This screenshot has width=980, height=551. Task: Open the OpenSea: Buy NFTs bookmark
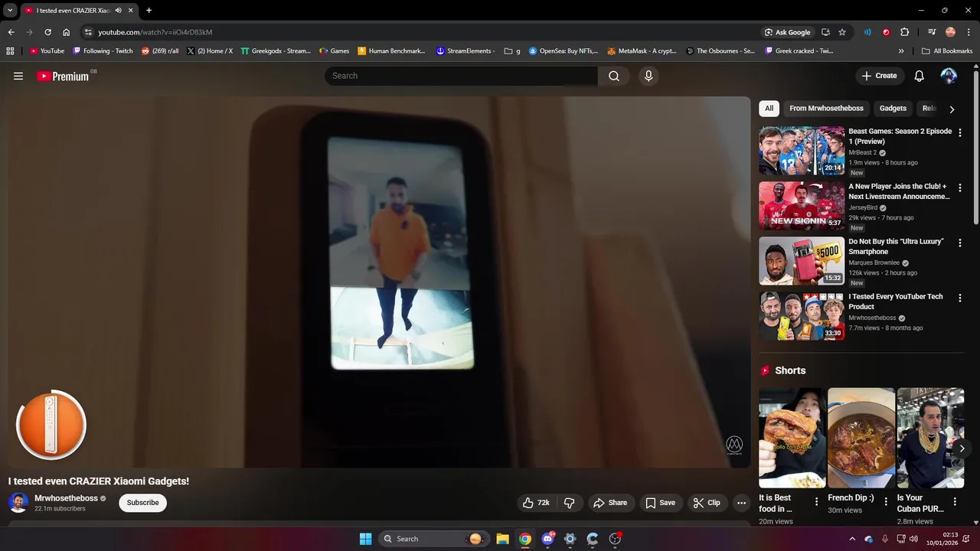563,51
